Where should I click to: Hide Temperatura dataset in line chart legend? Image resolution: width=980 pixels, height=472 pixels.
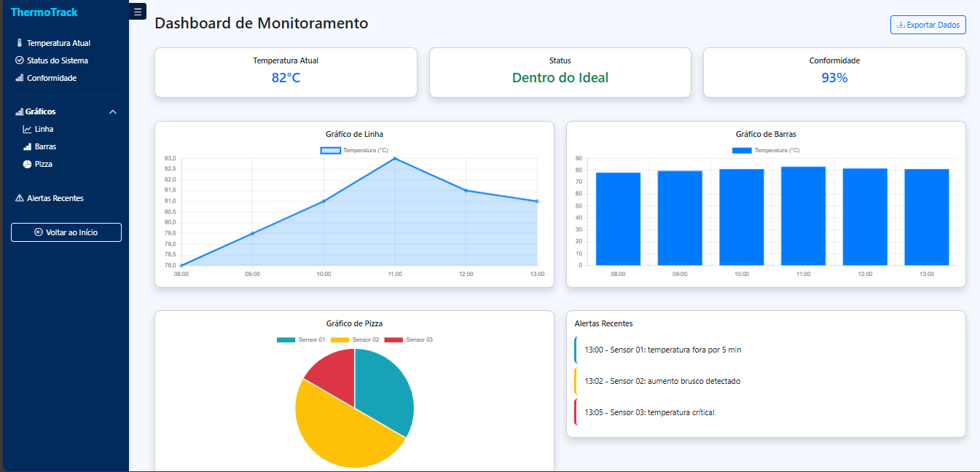pyautogui.click(x=355, y=150)
